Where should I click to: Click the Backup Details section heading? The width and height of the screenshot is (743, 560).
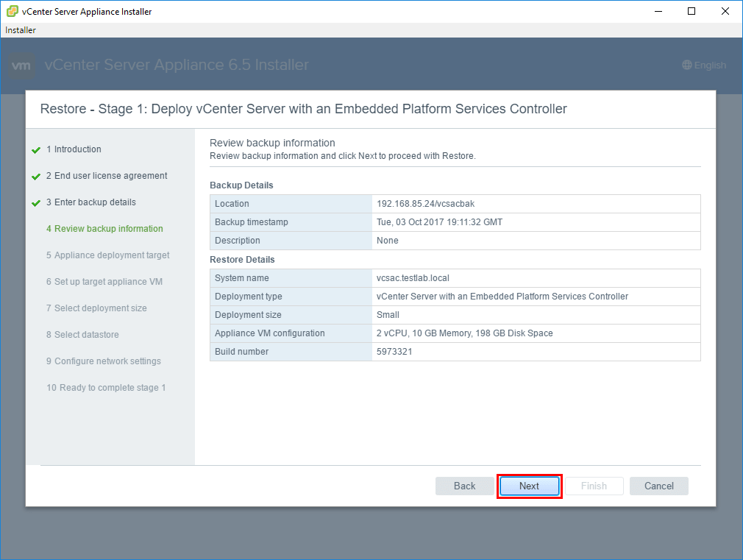(241, 185)
